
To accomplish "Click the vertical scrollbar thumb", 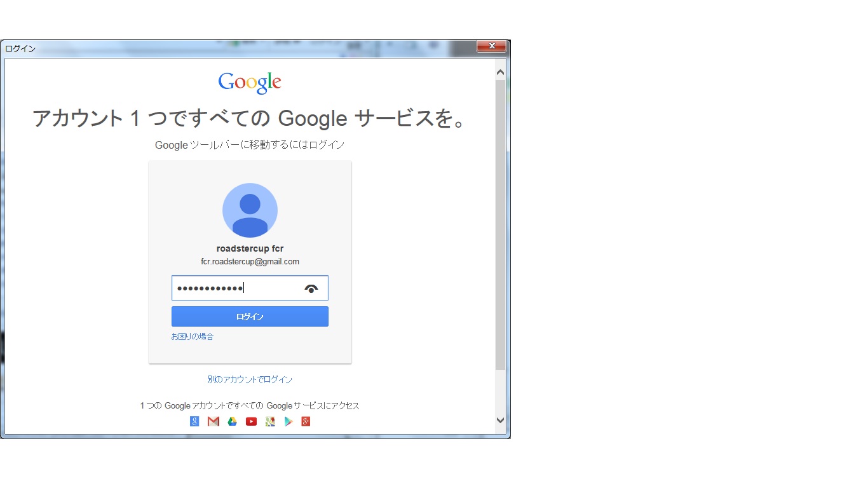I will (500, 225).
